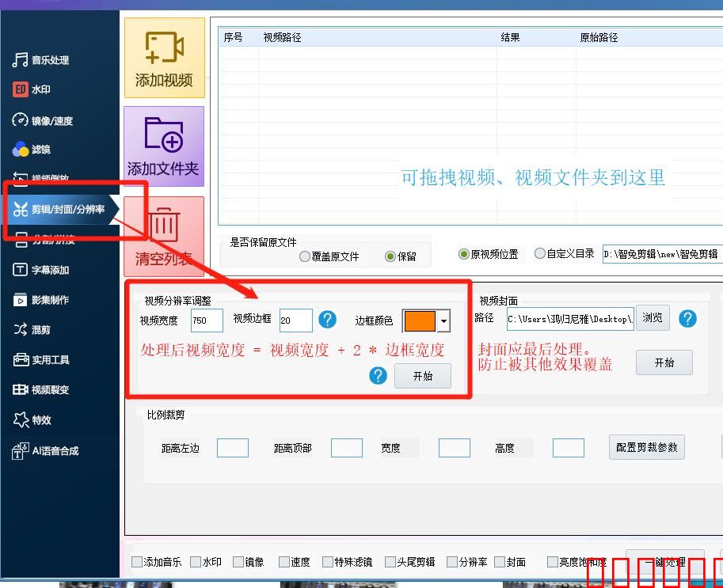
Task: Open the 视频裂变 video split section
Action: pos(40,390)
